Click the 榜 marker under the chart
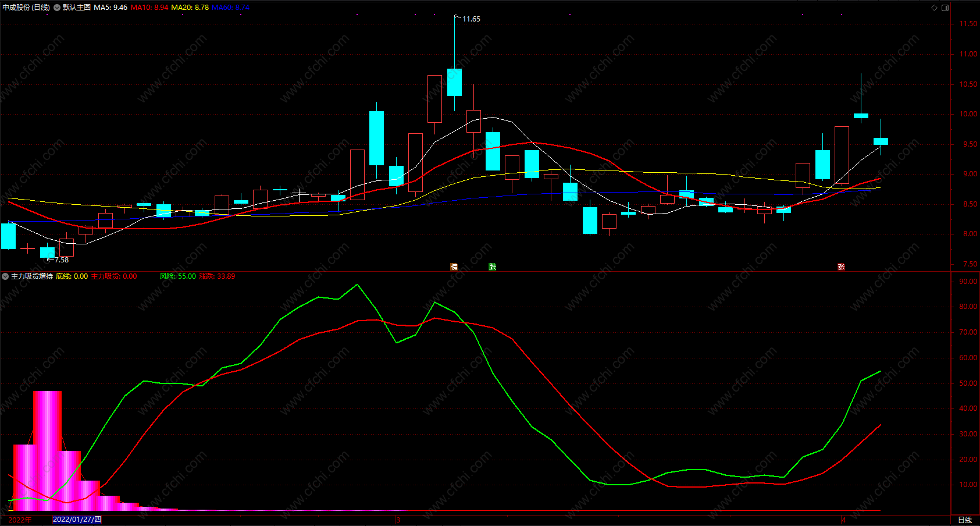Screen dimensions: 980x526 (x=454, y=267)
